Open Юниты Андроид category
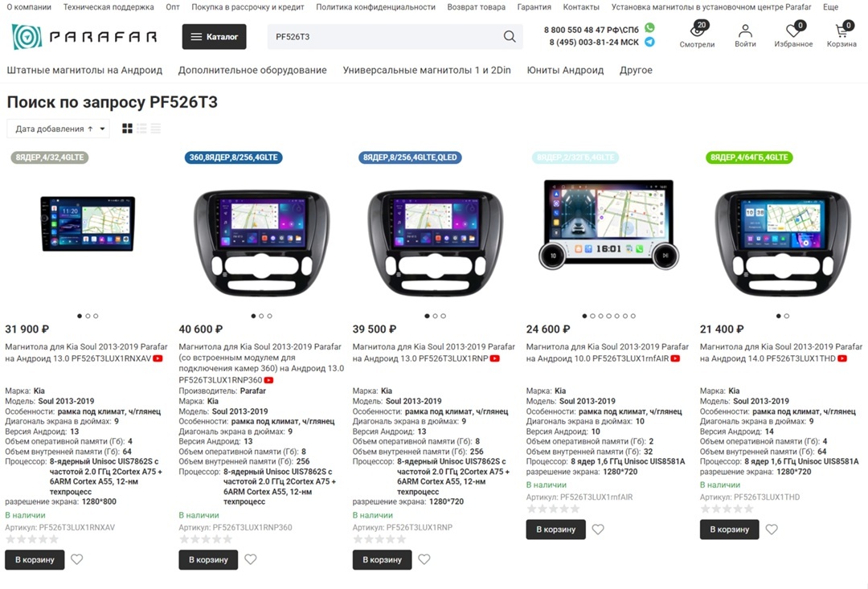The height and width of the screenshot is (589, 868). click(x=565, y=70)
